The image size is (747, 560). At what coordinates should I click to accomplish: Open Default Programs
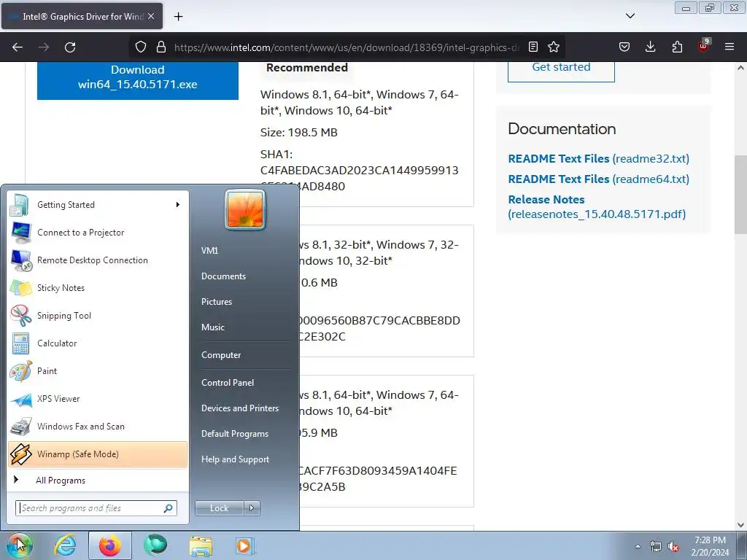pos(234,434)
